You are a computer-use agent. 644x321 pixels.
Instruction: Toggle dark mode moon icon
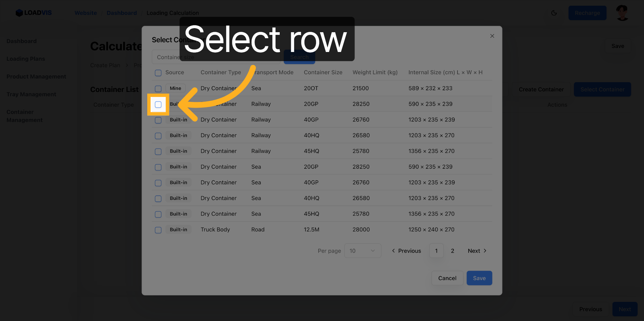pyautogui.click(x=554, y=13)
